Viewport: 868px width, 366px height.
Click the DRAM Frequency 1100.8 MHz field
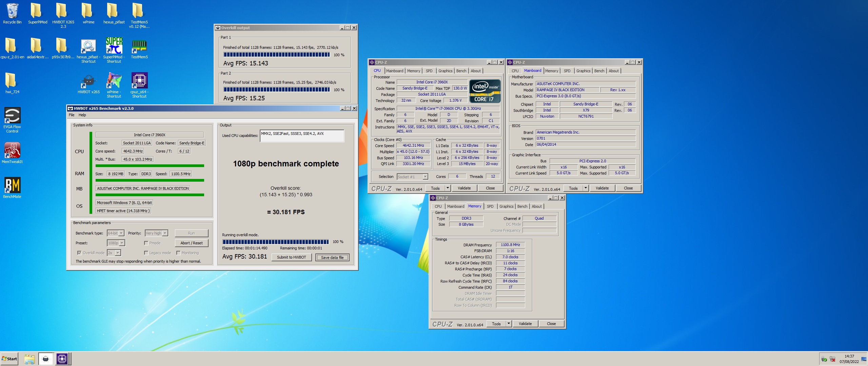(x=510, y=245)
